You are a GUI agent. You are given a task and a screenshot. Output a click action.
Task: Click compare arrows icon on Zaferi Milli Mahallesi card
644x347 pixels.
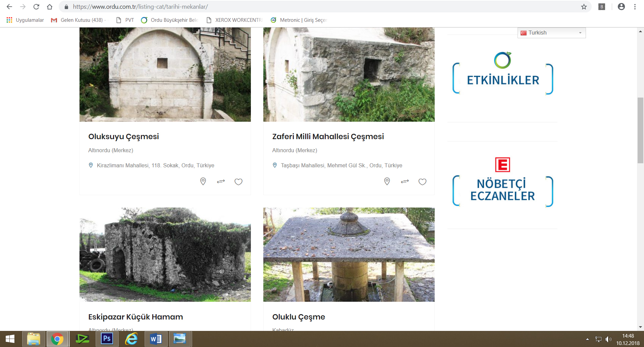405,181
